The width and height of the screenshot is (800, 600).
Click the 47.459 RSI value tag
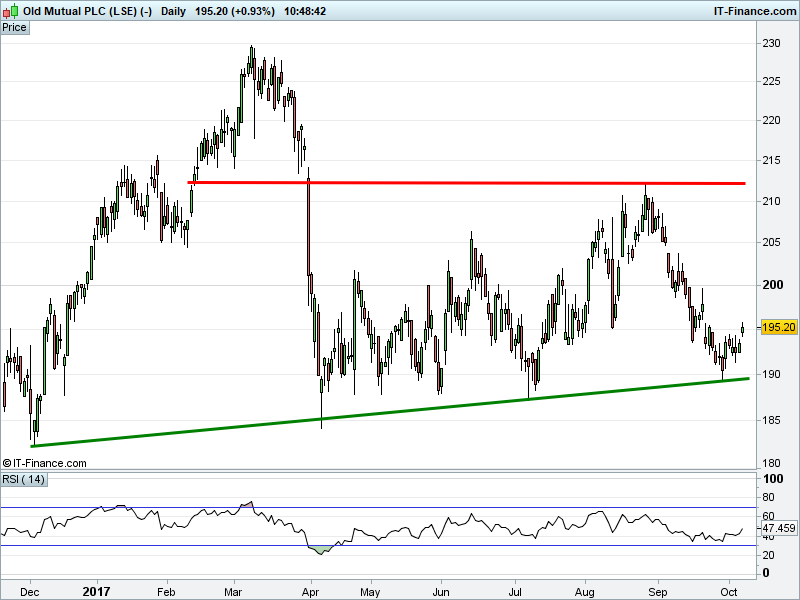tap(779, 528)
